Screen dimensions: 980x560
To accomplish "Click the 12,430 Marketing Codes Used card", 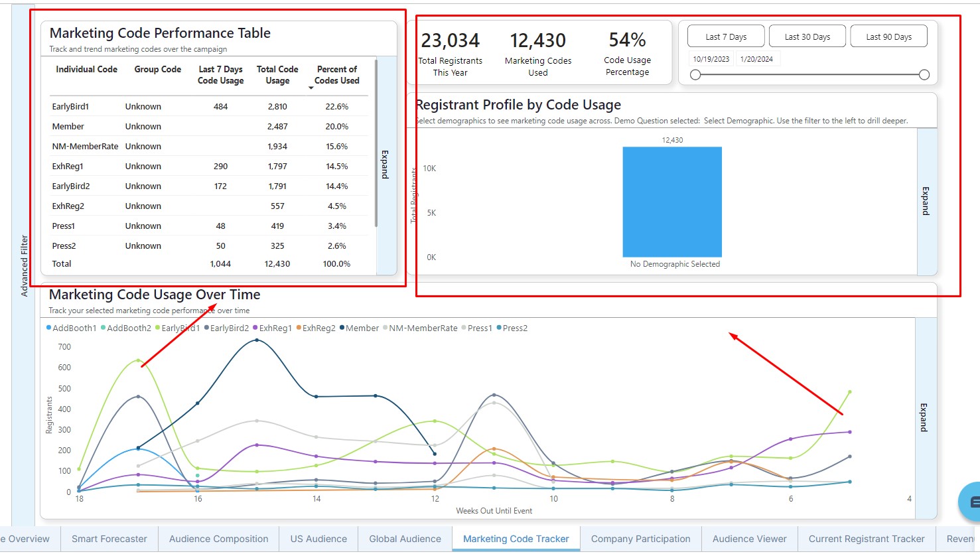I will (x=538, y=52).
